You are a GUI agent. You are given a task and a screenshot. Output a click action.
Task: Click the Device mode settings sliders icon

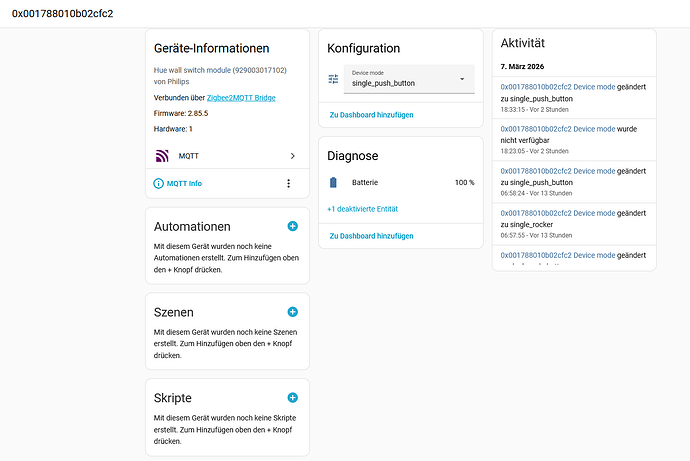[x=333, y=79]
